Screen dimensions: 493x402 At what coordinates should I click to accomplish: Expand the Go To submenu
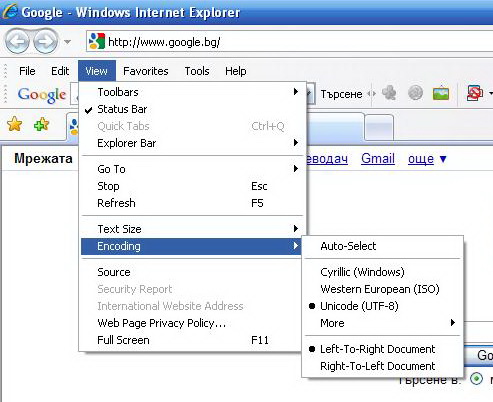point(192,169)
